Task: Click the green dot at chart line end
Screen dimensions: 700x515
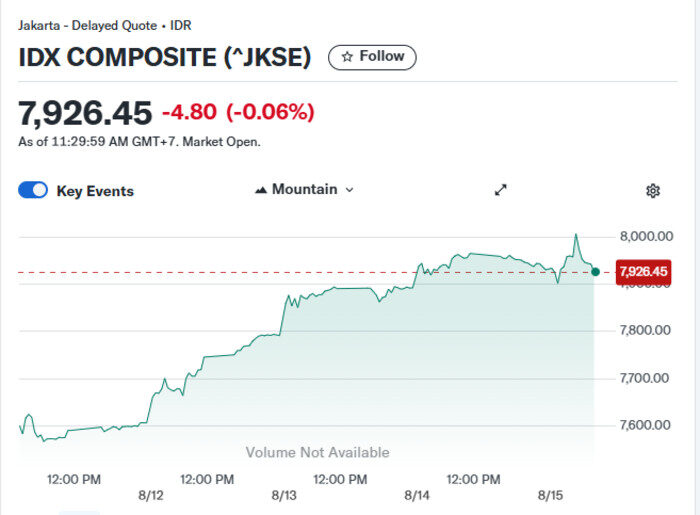Action: [596, 271]
